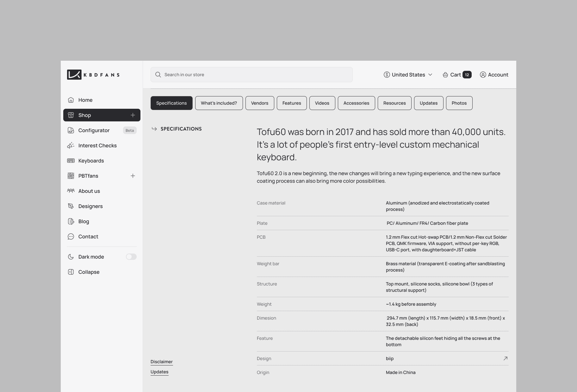The image size is (577, 392).
Task: Expand the PBTfans submenu plus
Action: [x=133, y=176]
